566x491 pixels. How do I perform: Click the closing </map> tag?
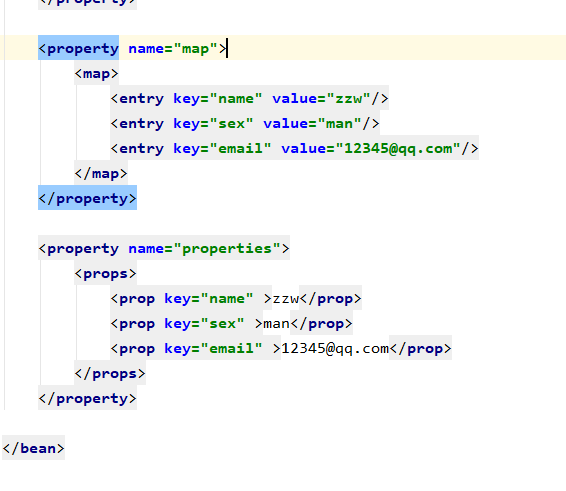click(x=101, y=174)
